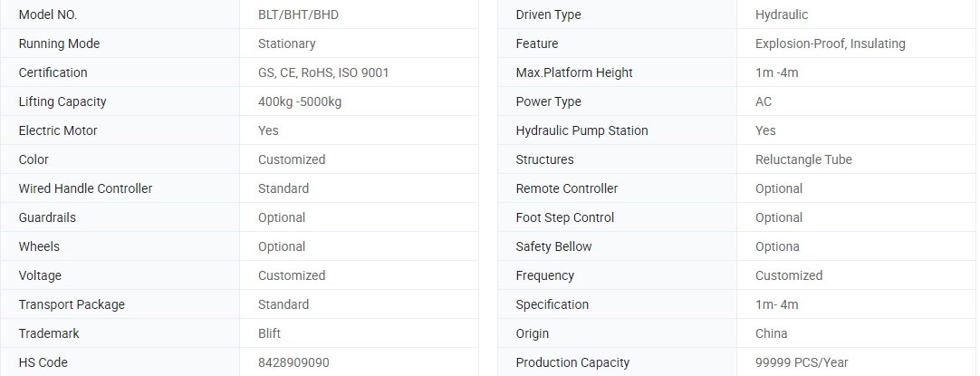This screenshot has width=980, height=376.
Task: Select the 99999 PCS/Year production capacity value
Action: point(802,362)
